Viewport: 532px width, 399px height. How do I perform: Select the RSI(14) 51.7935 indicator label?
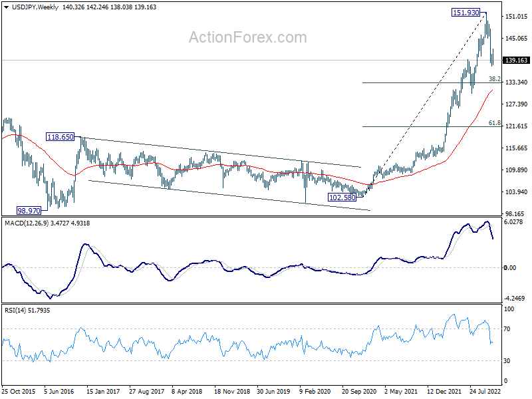pyautogui.click(x=27, y=311)
